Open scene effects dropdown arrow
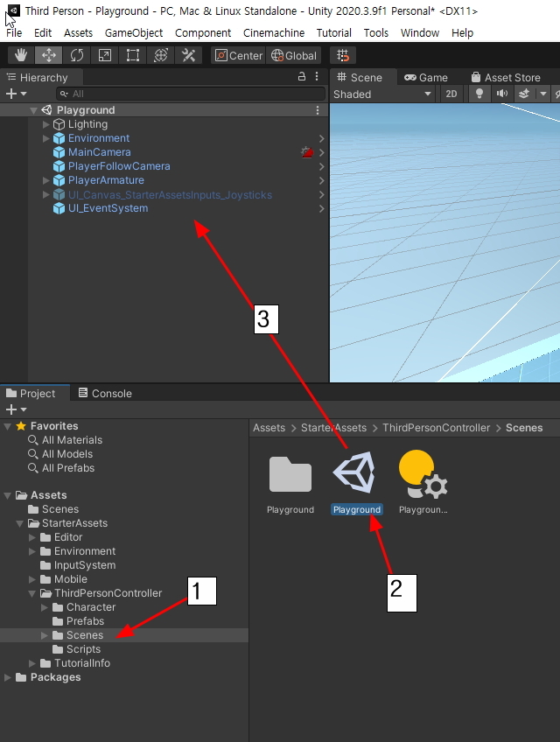 (543, 94)
